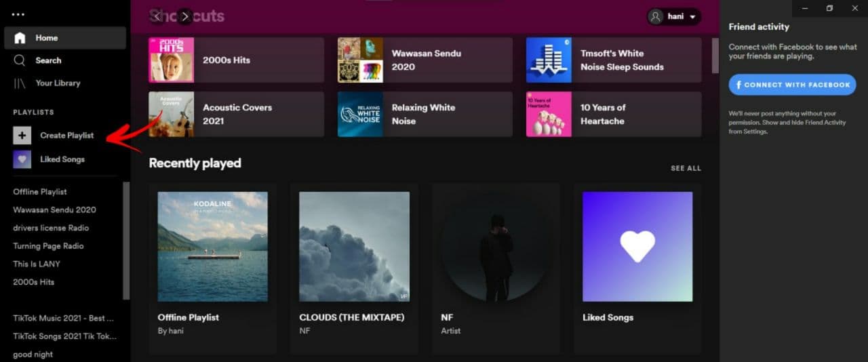Open the three-dot menu at top left
868x362 pixels.
point(18,14)
